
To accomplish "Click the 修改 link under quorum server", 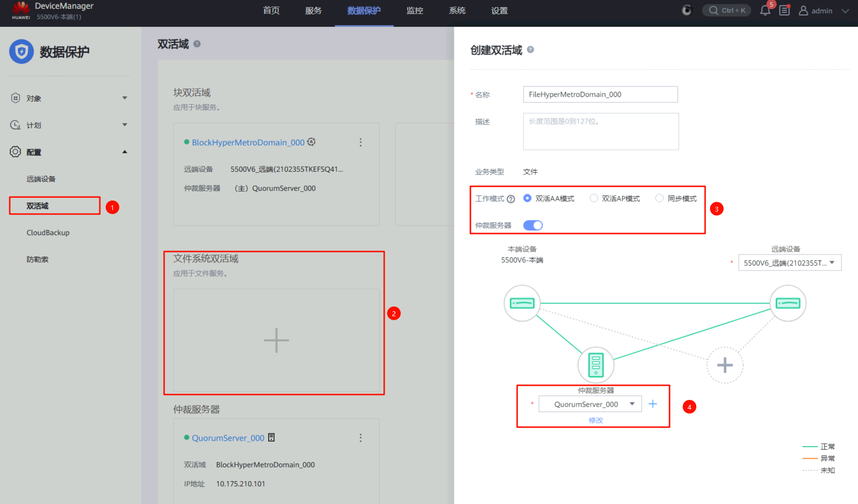I will click(x=596, y=420).
